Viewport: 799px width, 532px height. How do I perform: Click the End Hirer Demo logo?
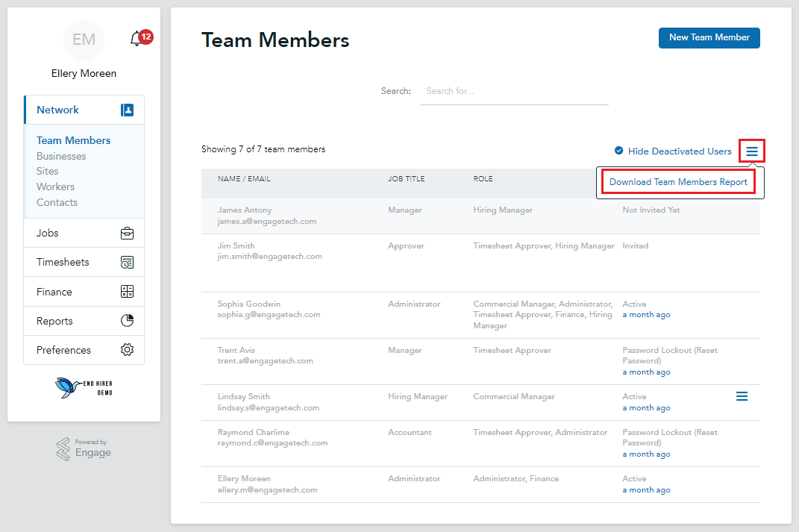click(x=84, y=388)
